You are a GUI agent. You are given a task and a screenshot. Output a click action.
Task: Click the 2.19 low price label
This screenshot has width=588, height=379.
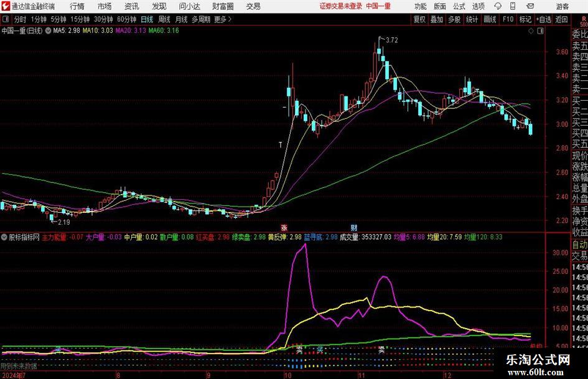[63, 222]
